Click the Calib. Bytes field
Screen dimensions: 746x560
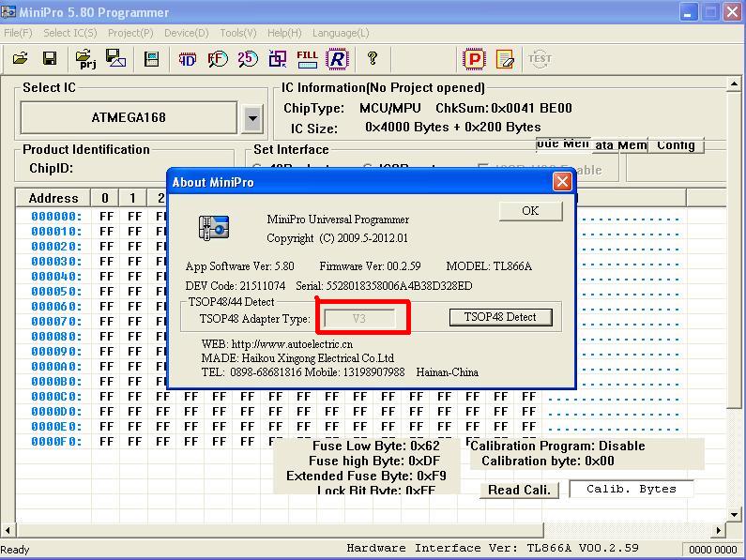pos(631,489)
